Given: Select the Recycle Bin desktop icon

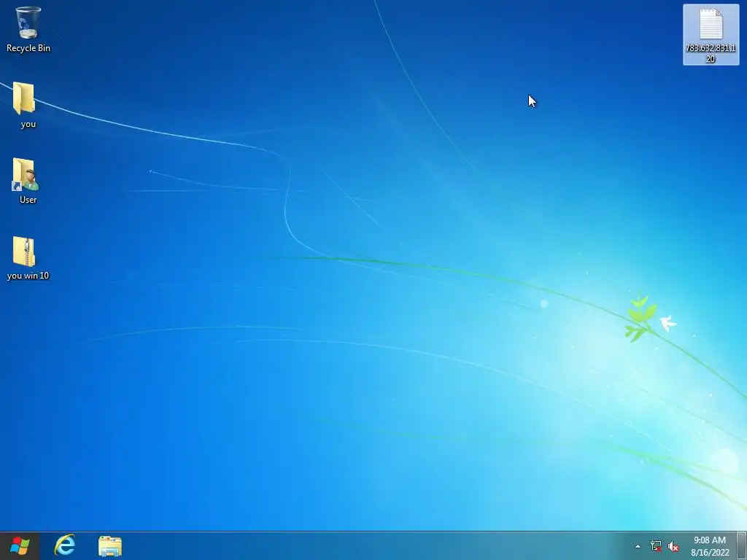Looking at the screenshot, I should [x=28, y=28].
